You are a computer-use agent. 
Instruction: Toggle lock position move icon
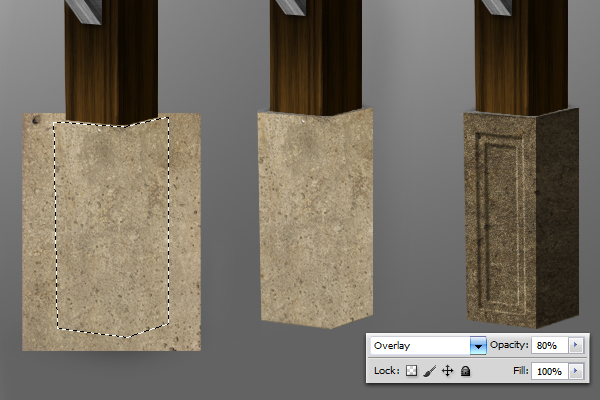tap(447, 371)
